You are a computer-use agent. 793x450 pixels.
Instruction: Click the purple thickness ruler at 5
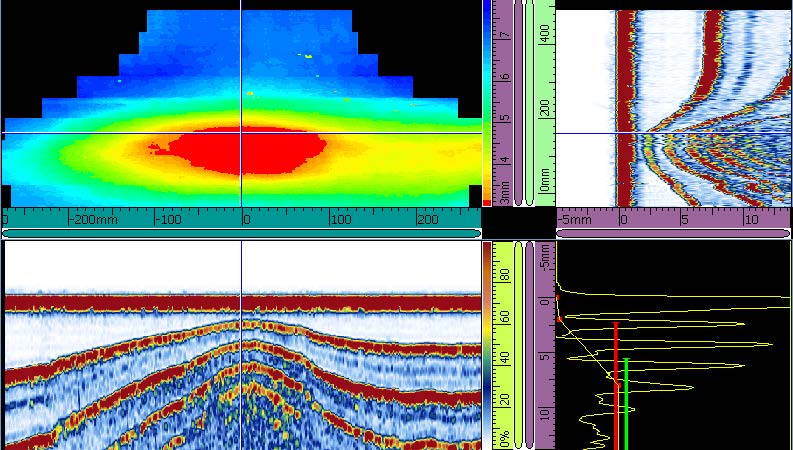tap(502, 117)
